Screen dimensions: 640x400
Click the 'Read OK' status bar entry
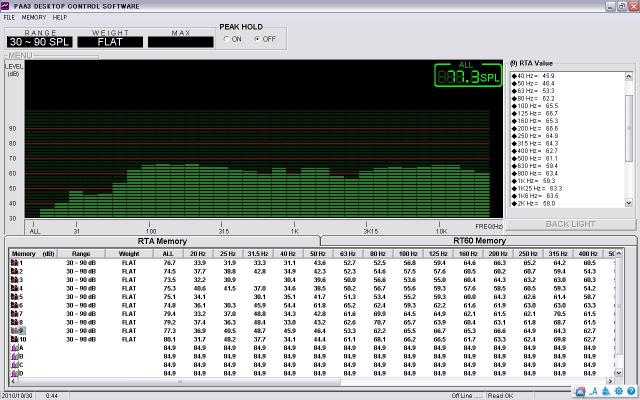(500, 396)
